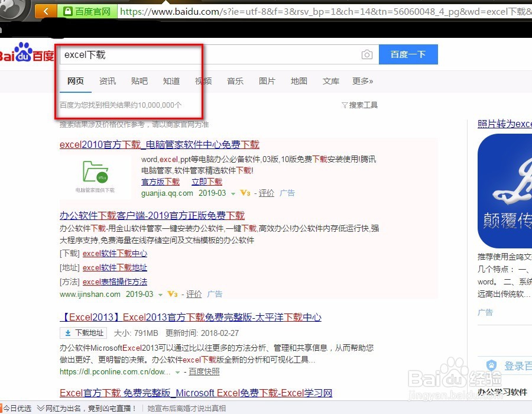Click the Baidu logo
The width and height of the screenshot is (532, 414).
pyautogui.click(x=24, y=54)
